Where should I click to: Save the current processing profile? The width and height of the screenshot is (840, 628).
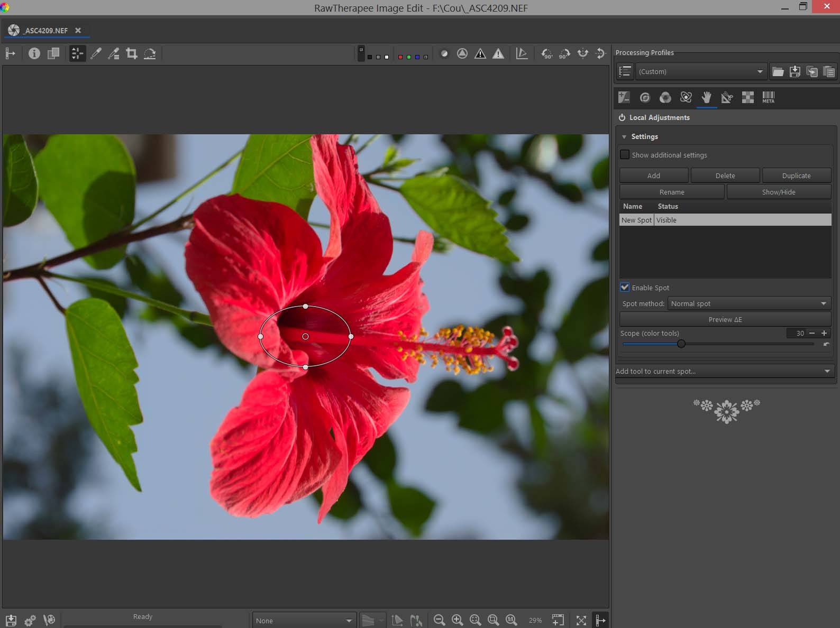(795, 71)
